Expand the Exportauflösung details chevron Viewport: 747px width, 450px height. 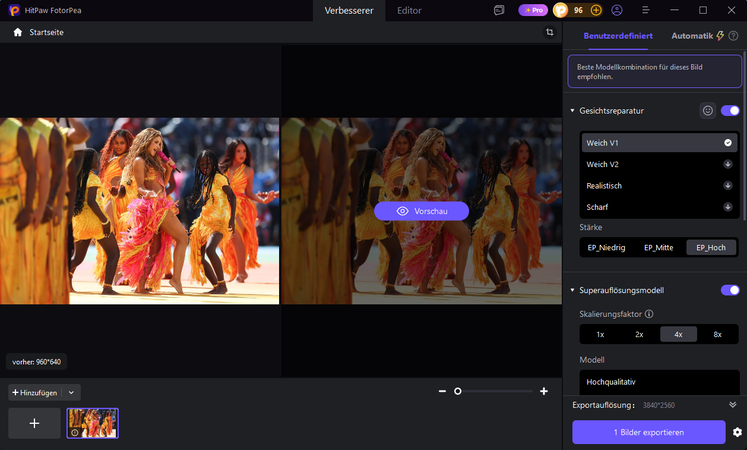pyautogui.click(x=732, y=405)
